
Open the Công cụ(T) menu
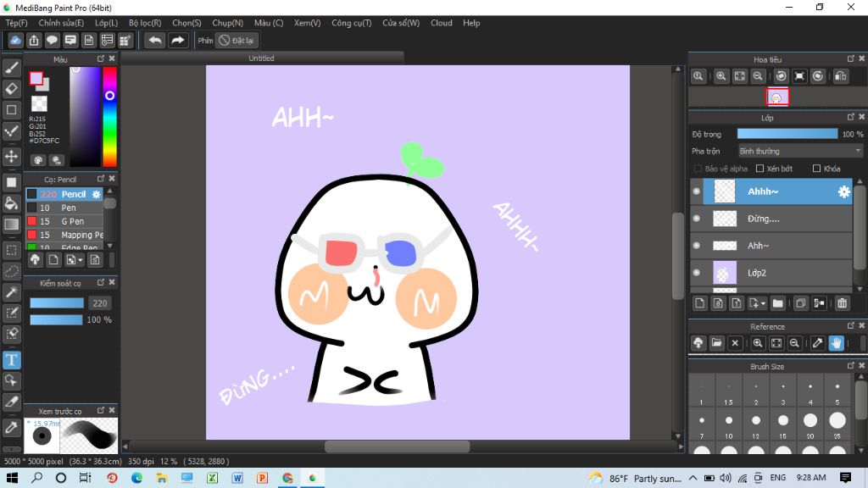[x=352, y=23]
